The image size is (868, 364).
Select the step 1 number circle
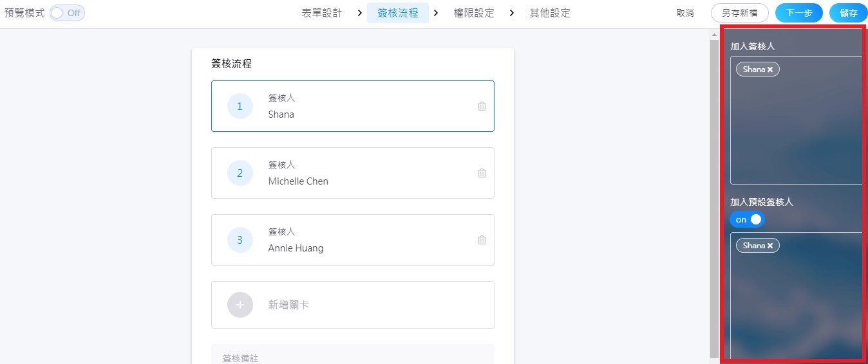(240, 106)
